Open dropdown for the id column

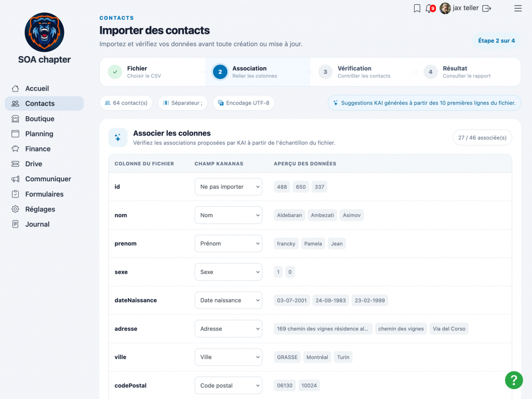coord(229,187)
